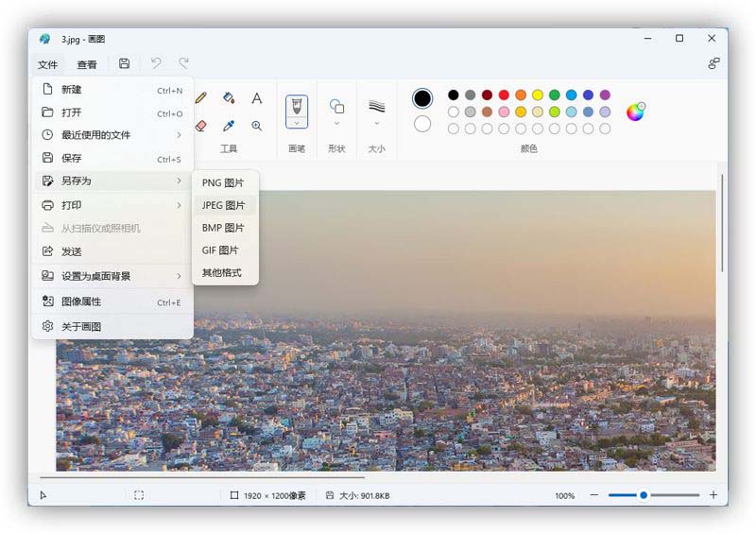
Task: Select the Color picker eyedropper tool
Action: [228, 126]
